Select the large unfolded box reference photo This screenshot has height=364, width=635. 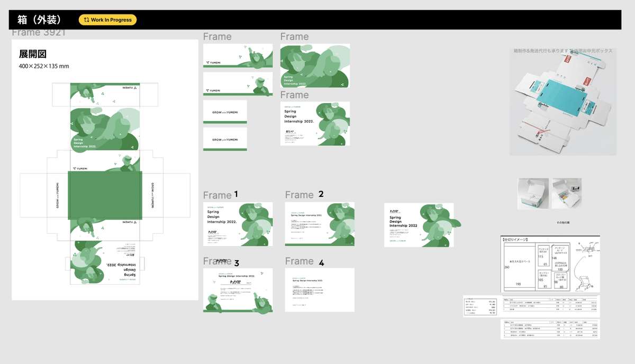tap(563, 102)
